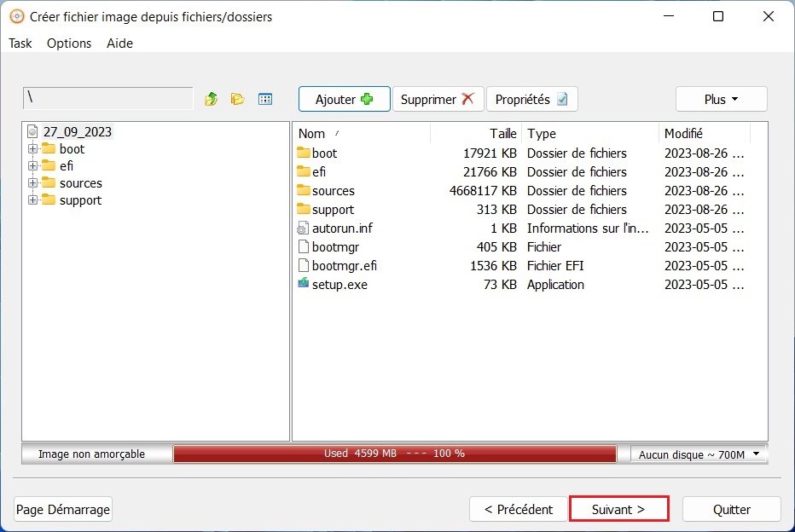Open the Aide menu
795x532 pixels.
point(119,43)
